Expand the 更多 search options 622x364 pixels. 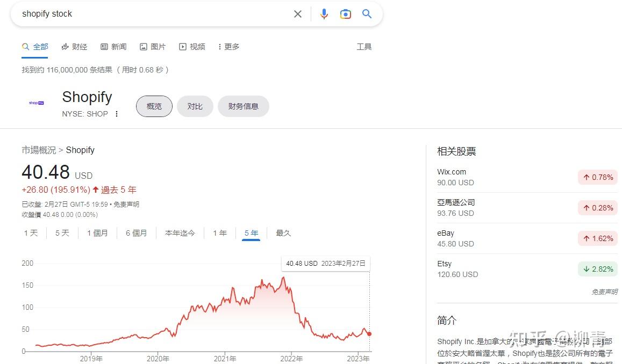click(230, 47)
